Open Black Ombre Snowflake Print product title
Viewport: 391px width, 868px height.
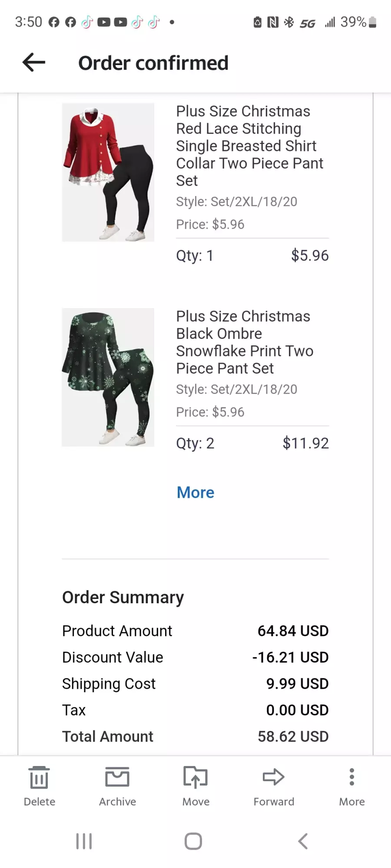pos(245,342)
